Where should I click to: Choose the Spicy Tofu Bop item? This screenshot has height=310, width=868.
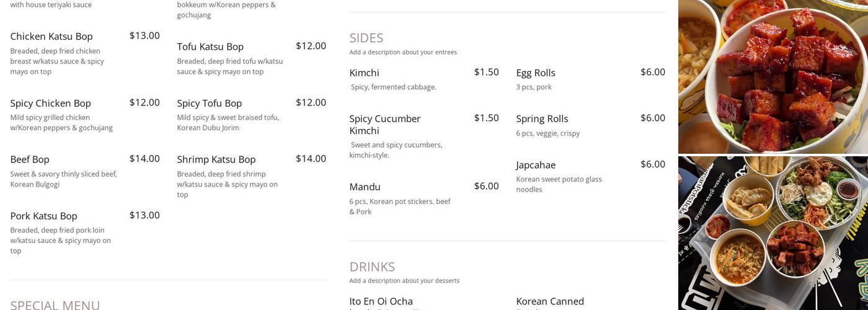209,104
